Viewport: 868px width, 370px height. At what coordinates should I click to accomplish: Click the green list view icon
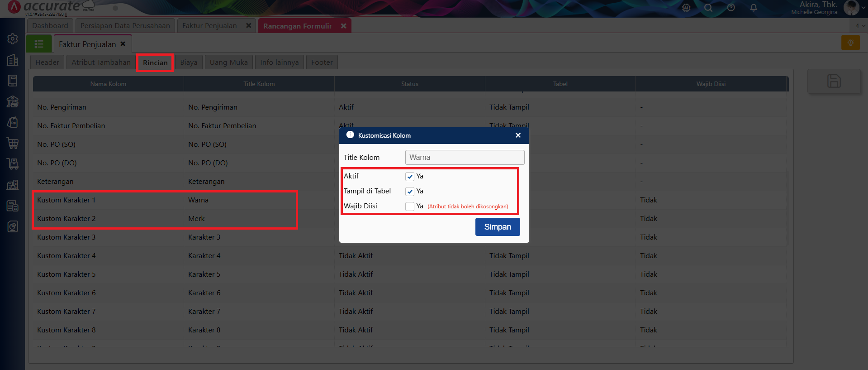coord(39,44)
